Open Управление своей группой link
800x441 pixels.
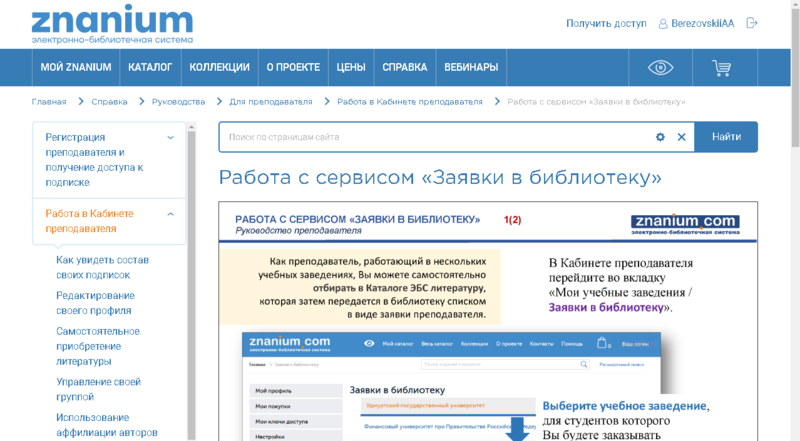(98, 389)
